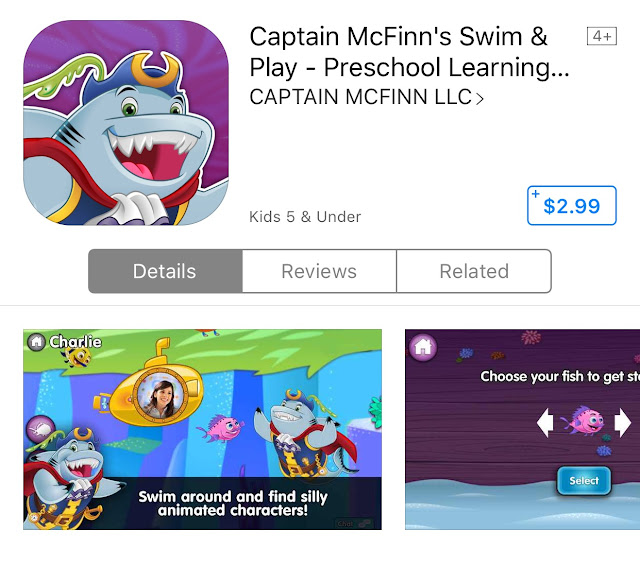
Task: Open CAPTAIN MCFINN LLC developer page chevron
Action: [x=480, y=98]
